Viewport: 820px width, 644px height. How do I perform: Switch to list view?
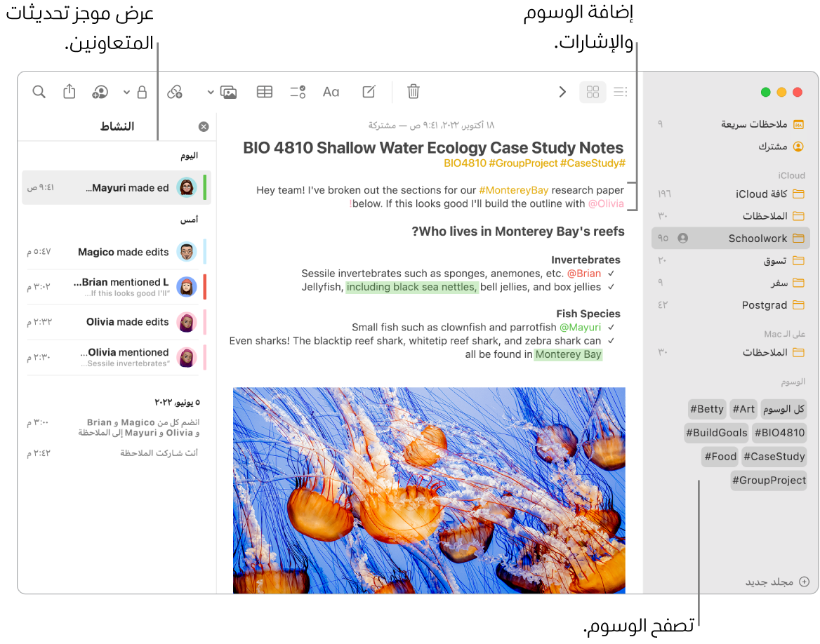620,92
